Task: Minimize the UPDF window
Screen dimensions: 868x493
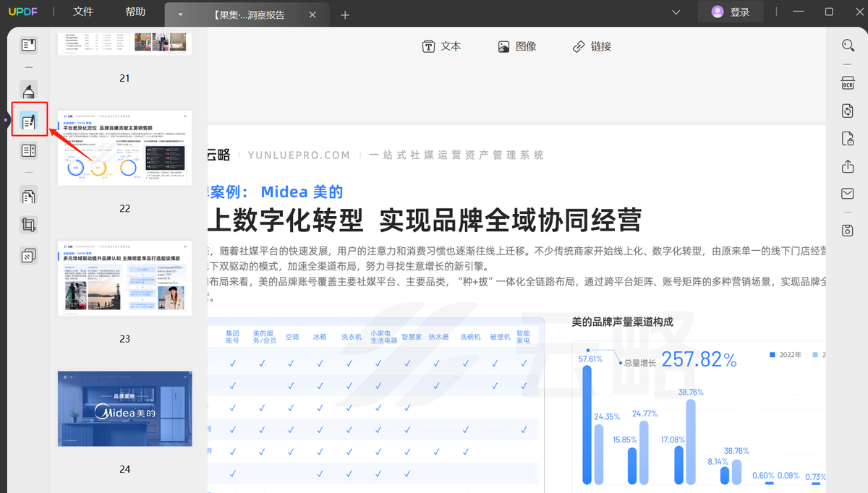Action: (798, 12)
